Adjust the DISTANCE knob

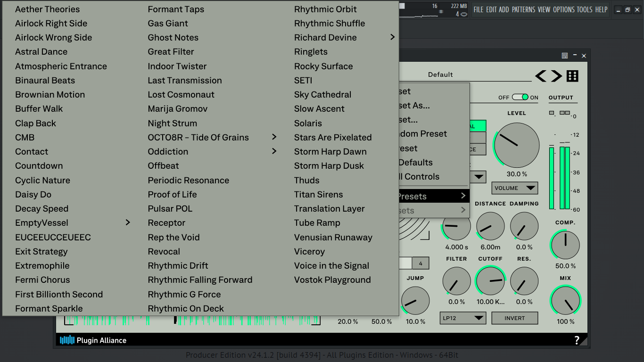490,226
